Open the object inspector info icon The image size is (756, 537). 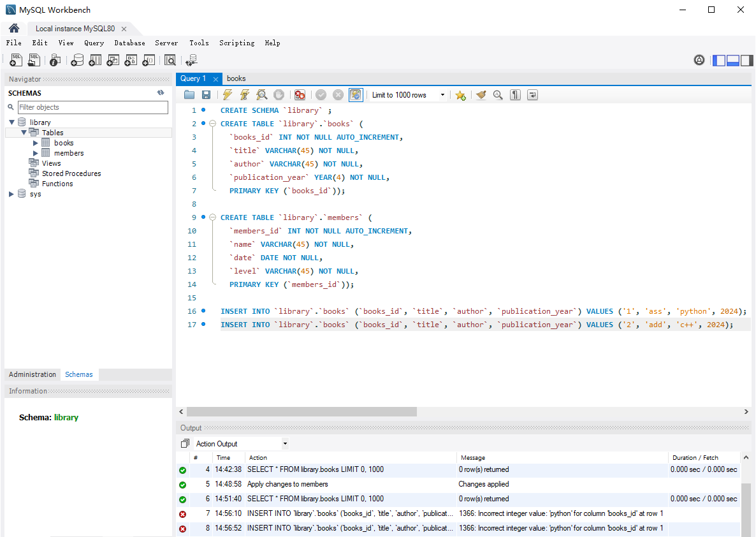click(x=55, y=60)
